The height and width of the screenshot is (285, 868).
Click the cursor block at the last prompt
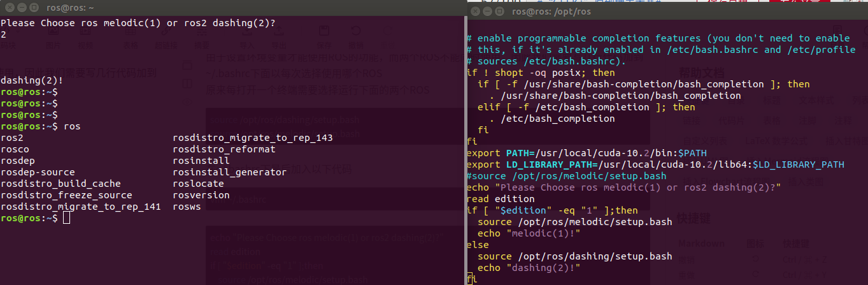(67, 218)
